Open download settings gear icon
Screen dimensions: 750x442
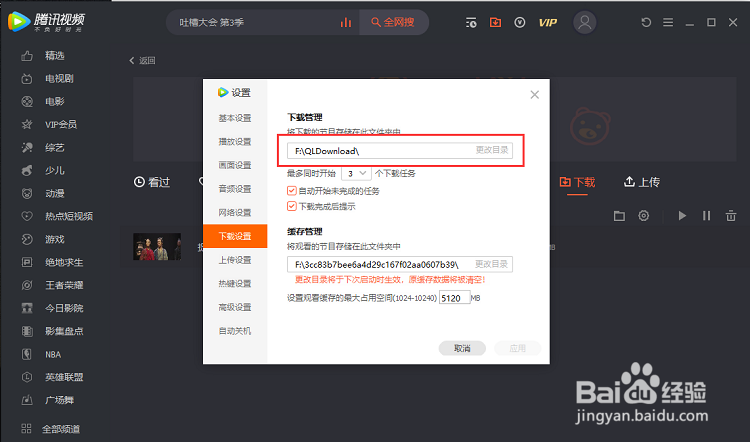coord(644,216)
